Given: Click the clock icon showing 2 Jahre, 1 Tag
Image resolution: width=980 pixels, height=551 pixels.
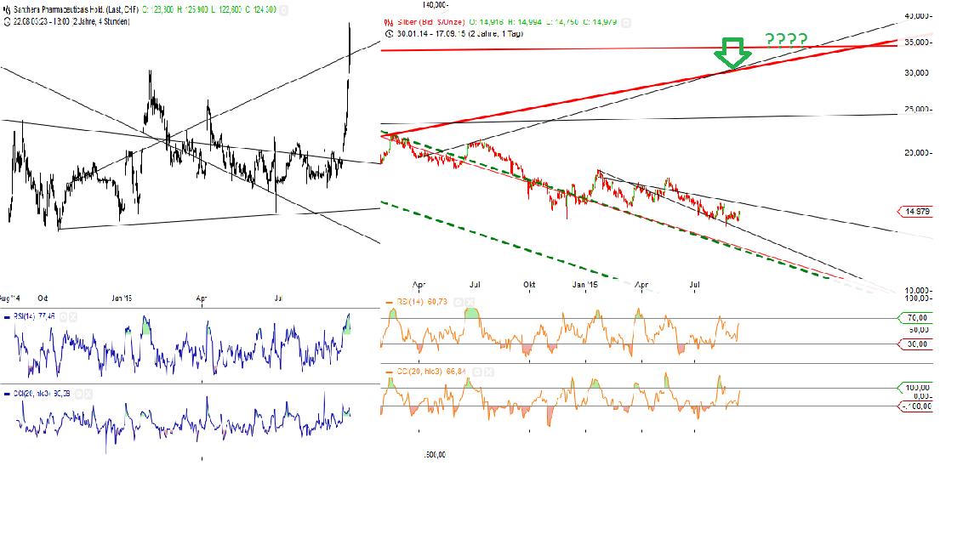Looking at the screenshot, I should click(390, 35).
